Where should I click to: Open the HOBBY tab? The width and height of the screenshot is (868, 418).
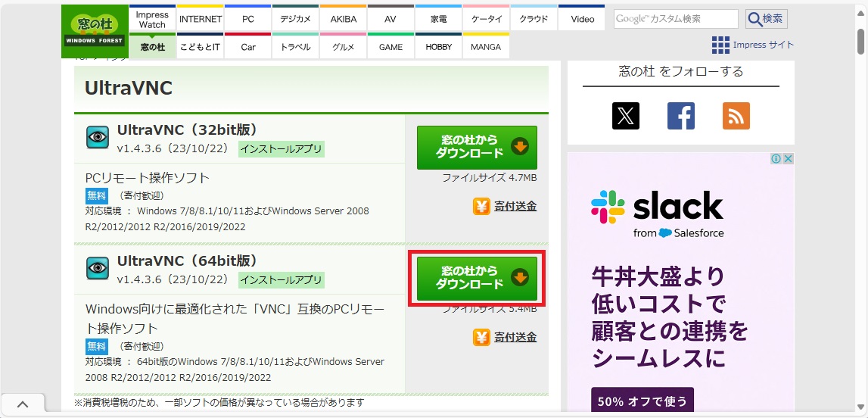tap(438, 46)
